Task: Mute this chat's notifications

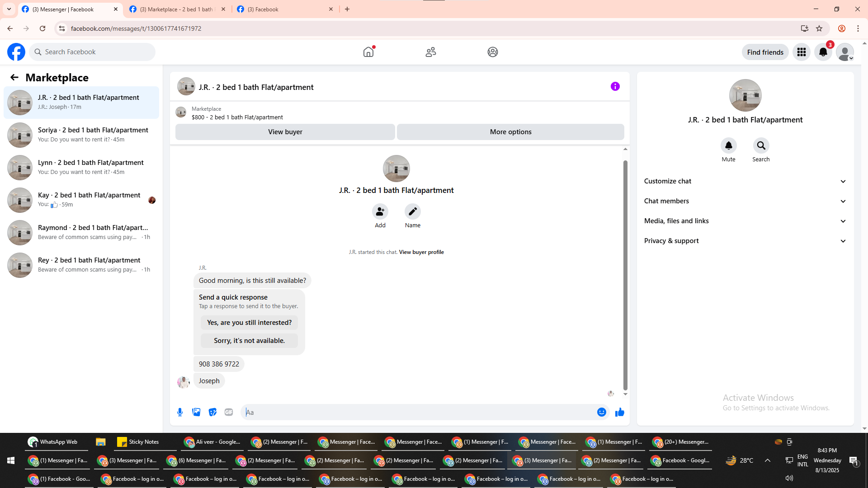Action: (x=728, y=146)
